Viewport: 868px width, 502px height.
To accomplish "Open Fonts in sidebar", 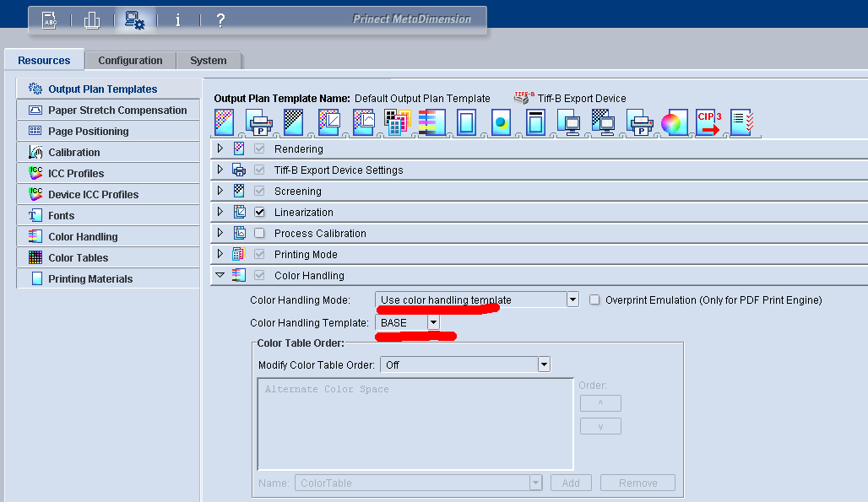I will (x=108, y=215).
